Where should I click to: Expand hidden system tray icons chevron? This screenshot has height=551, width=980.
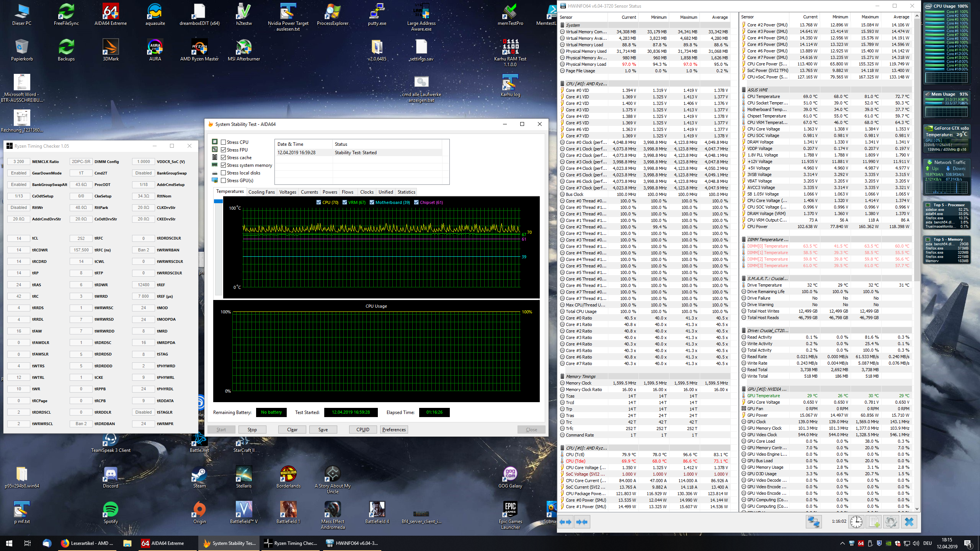click(843, 543)
